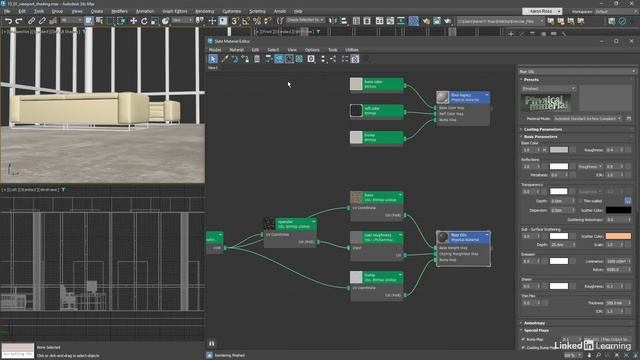Click the orange Sub-Surface Scatter Color swatch
This screenshot has width=640, height=360.
pos(618,236)
